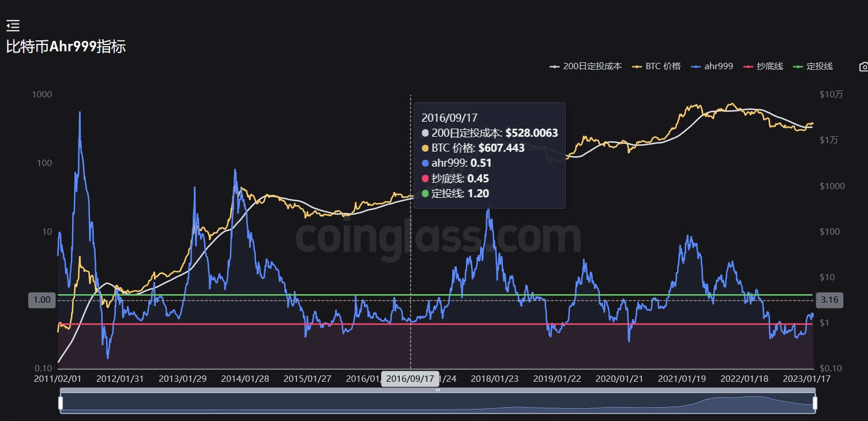Viewport: 868px width, 421px height.
Task: Click the white 200日定投成本 legend dot
Action: [x=554, y=66]
